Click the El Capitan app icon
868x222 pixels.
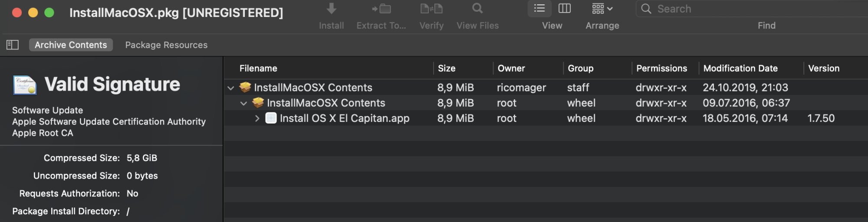pos(271,118)
